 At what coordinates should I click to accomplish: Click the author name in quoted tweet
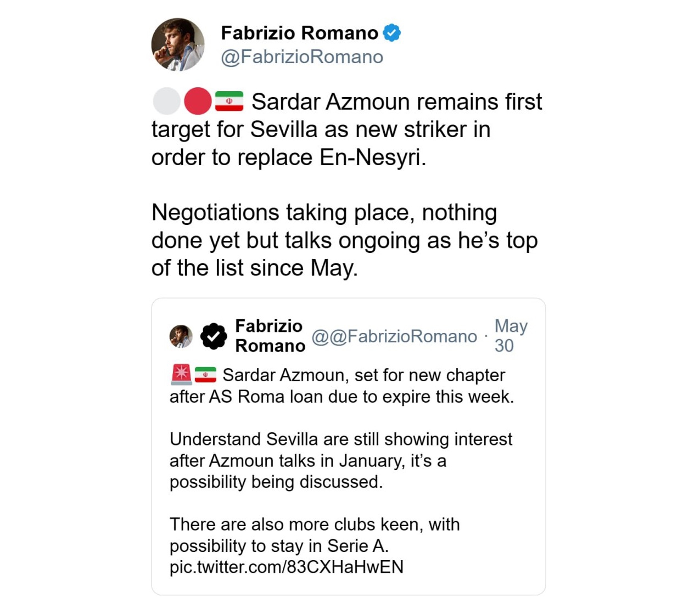[269, 336]
